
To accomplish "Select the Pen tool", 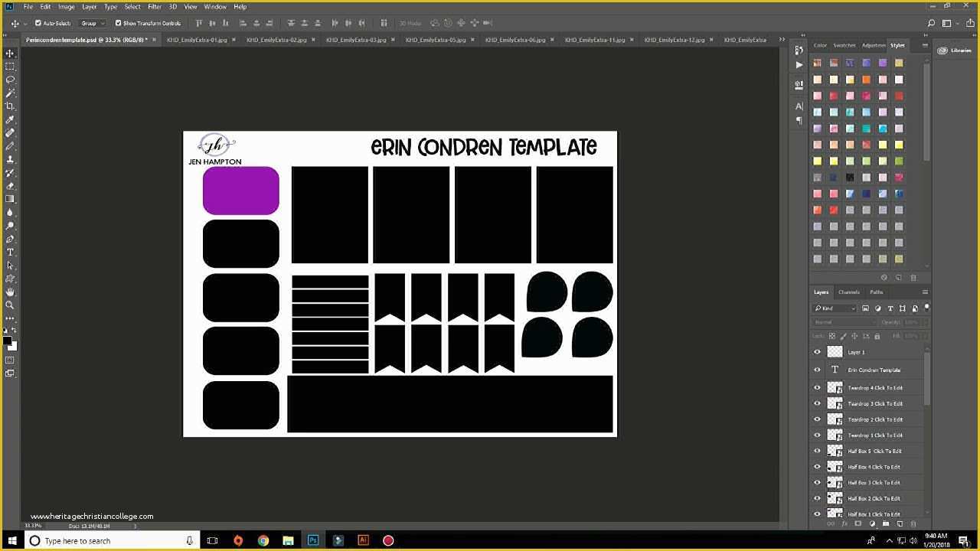I will (x=10, y=239).
